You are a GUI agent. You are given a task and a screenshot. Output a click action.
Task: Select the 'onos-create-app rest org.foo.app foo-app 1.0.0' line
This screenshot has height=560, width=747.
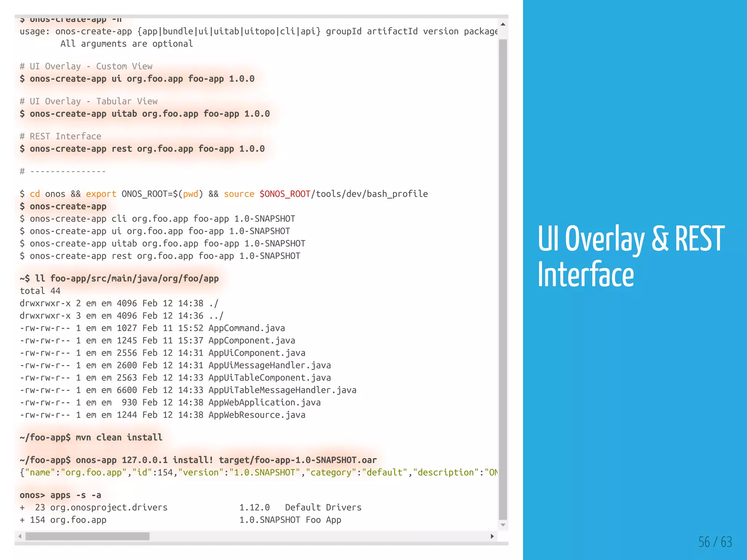click(x=142, y=149)
